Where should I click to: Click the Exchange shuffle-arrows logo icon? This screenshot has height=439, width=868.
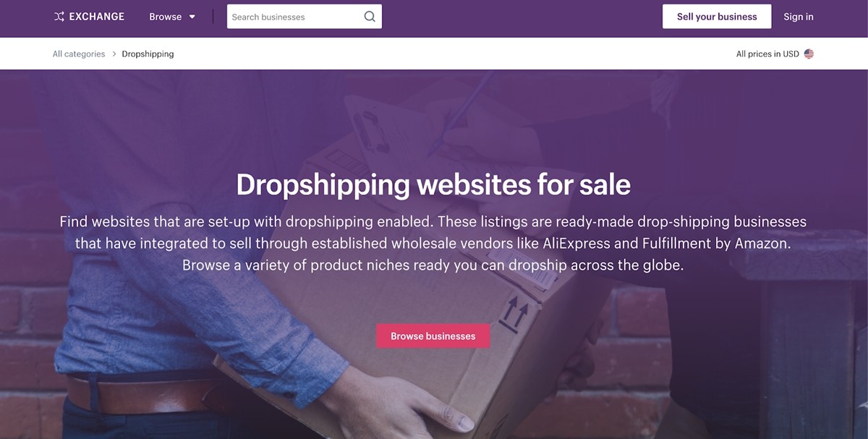point(59,17)
